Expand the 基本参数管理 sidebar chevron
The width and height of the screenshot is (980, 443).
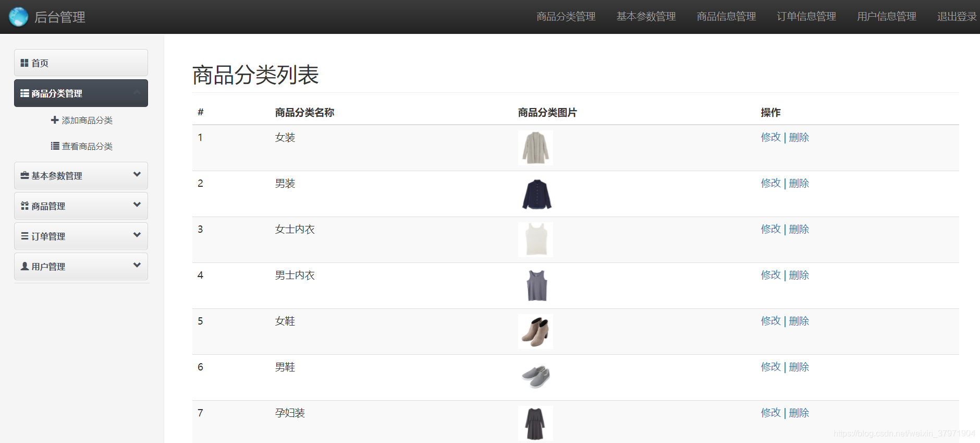137,174
